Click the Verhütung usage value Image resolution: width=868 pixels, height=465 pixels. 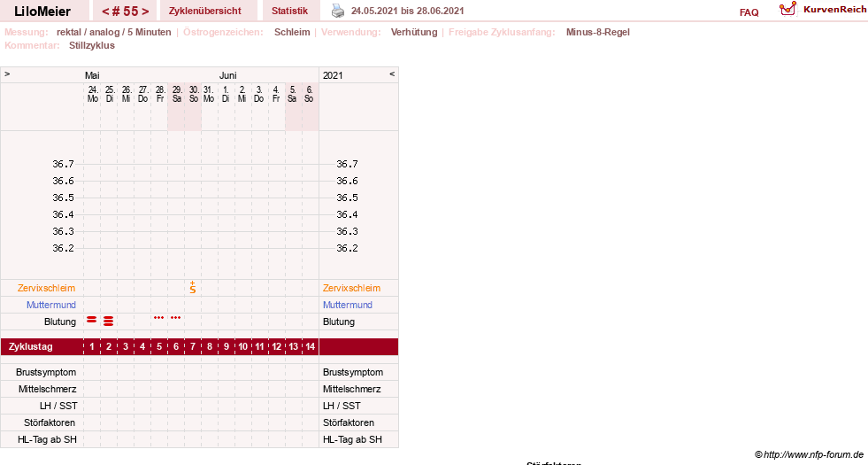414,32
